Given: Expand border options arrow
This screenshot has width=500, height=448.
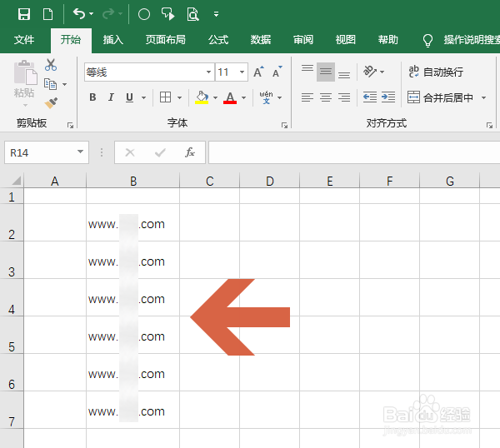Looking at the screenshot, I should (179, 97).
